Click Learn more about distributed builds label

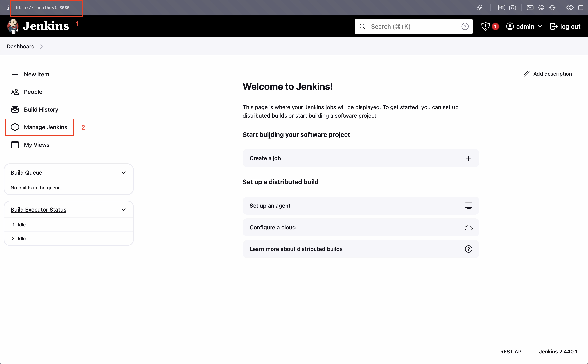[296, 249]
